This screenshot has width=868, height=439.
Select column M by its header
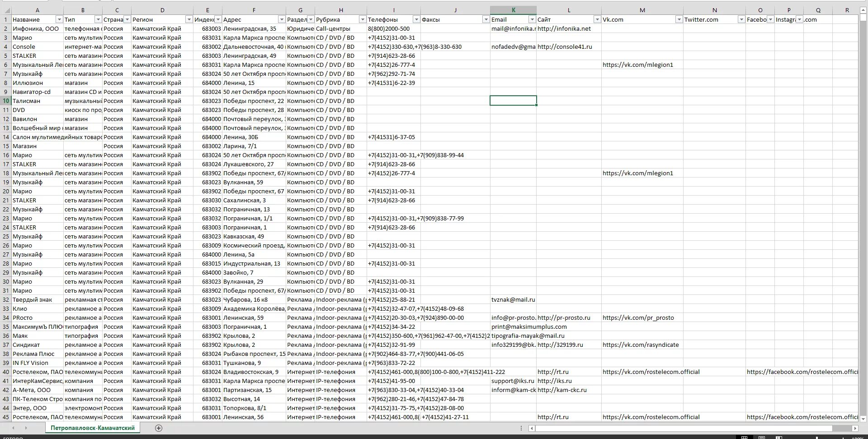(x=642, y=10)
